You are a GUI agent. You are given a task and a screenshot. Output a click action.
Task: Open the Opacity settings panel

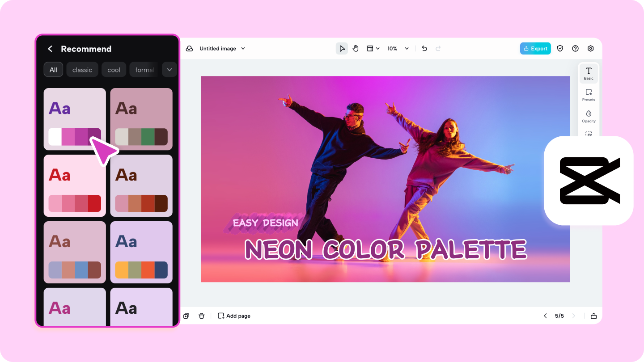coord(589,116)
